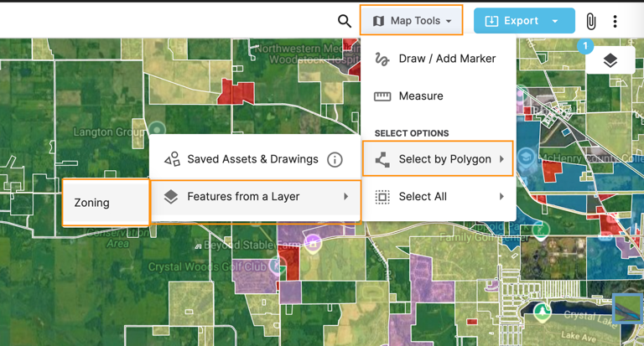644x346 pixels.
Task: Choose Draw / Add Marker
Action: click(439, 59)
